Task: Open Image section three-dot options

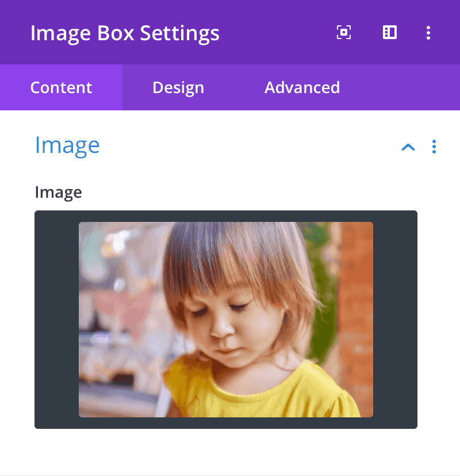Action: [434, 147]
